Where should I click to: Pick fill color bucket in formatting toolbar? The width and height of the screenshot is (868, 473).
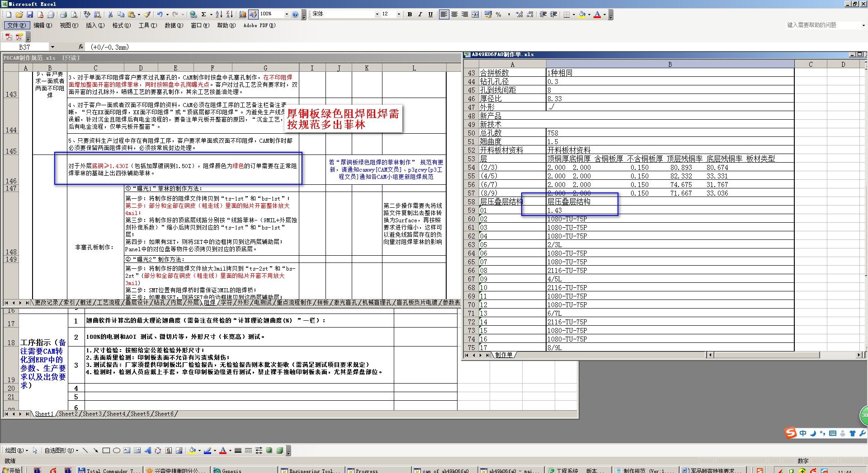[x=582, y=14]
